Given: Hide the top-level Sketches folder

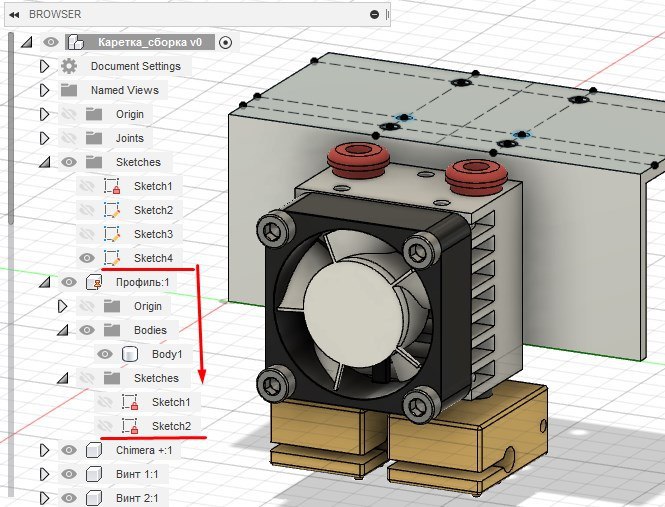Looking at the screenshot, I should click(x=69, y=162).
